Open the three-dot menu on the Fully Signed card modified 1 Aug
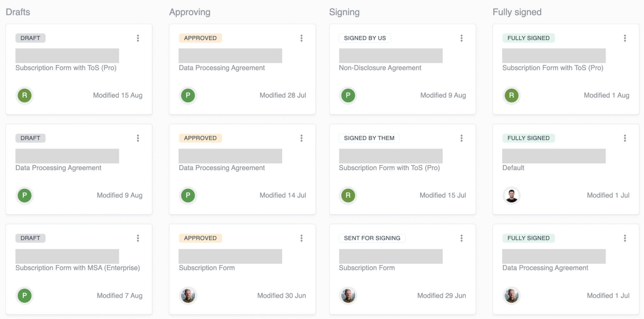 (625, 38)
